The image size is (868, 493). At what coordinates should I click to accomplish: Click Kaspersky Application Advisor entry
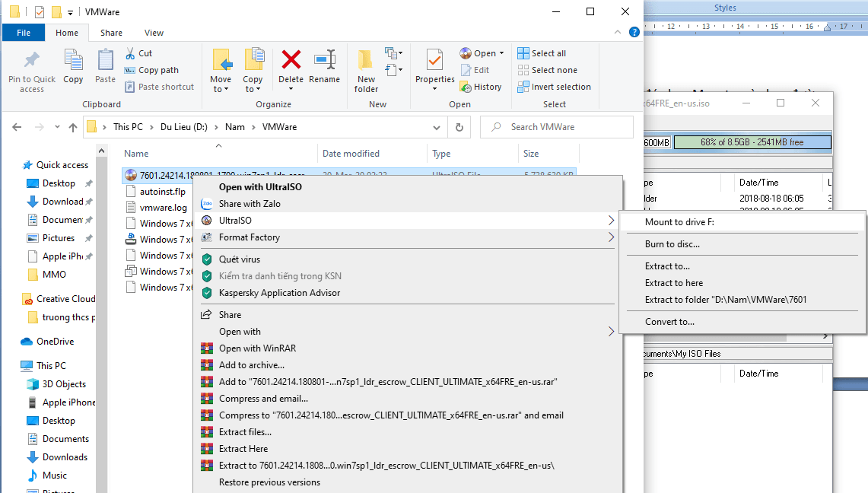279,293
